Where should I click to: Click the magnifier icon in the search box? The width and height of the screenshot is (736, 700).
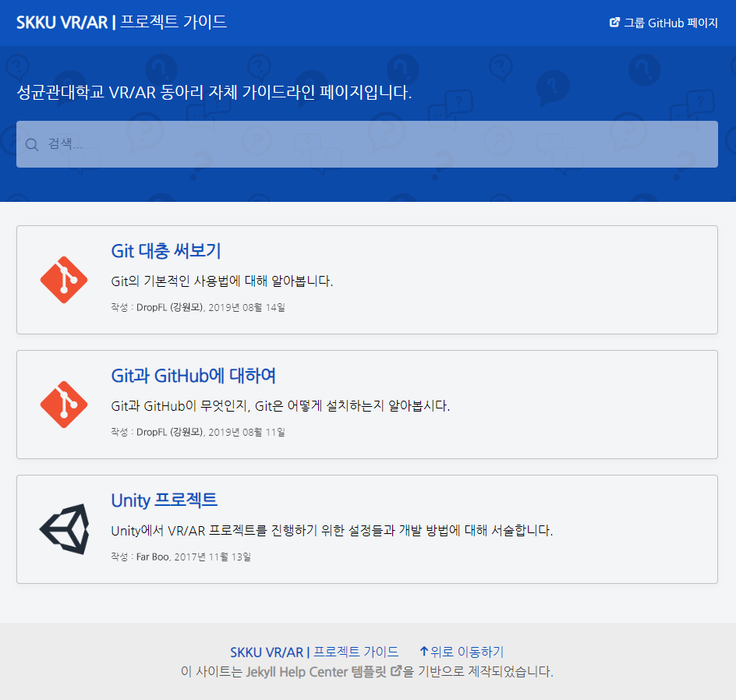coord(32,144)
